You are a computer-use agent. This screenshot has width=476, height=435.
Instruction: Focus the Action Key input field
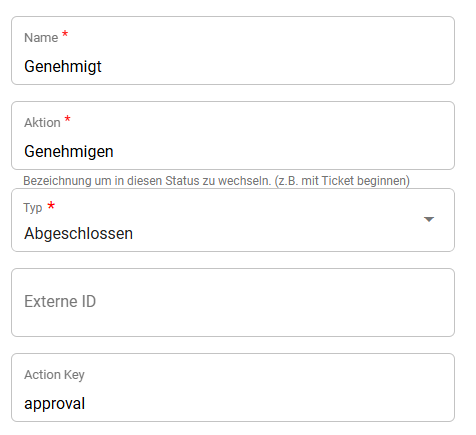tap(233, 388)
